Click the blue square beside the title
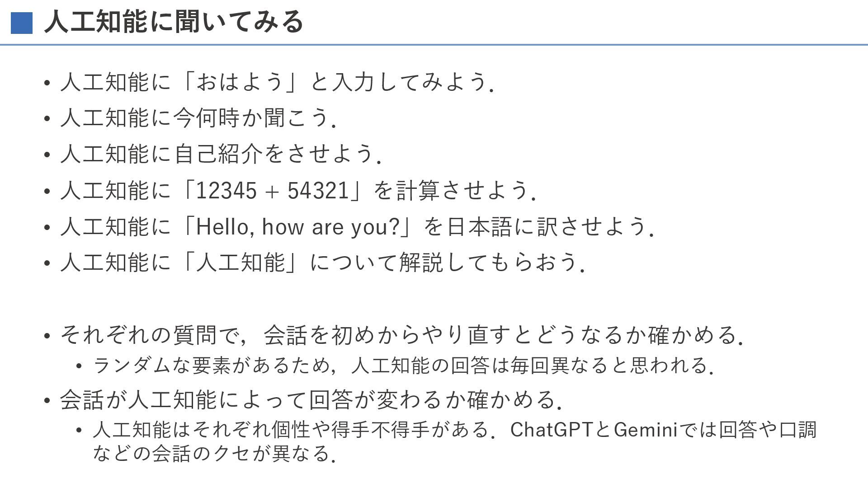Image resolution: width=868 pixels, height=488 pixels. pyautogui.click(x=22, y=23)
